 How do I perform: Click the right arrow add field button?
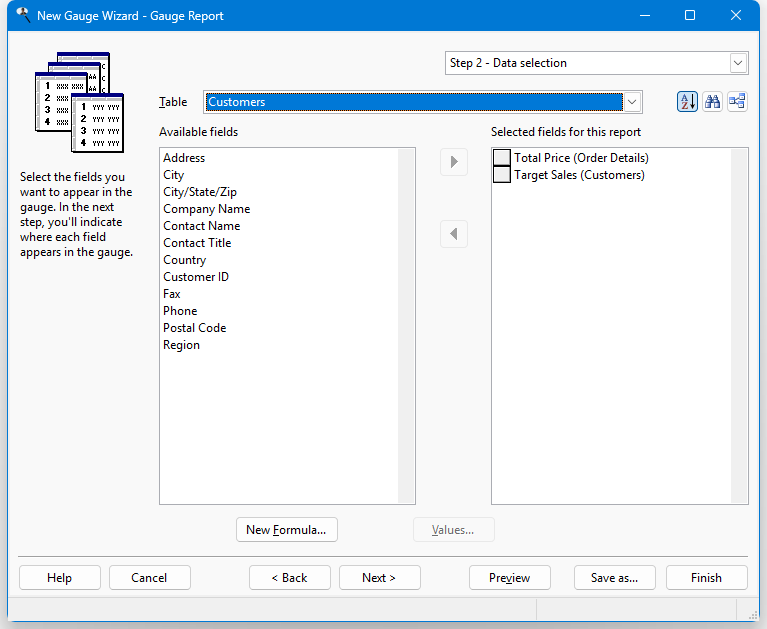coord(454,161)
